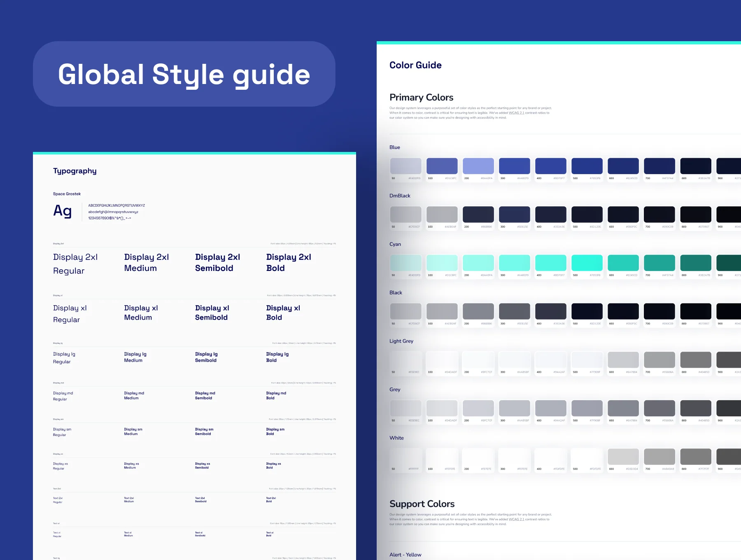
Task: Select the Display xl Regular sample
Action: point(70,314)
